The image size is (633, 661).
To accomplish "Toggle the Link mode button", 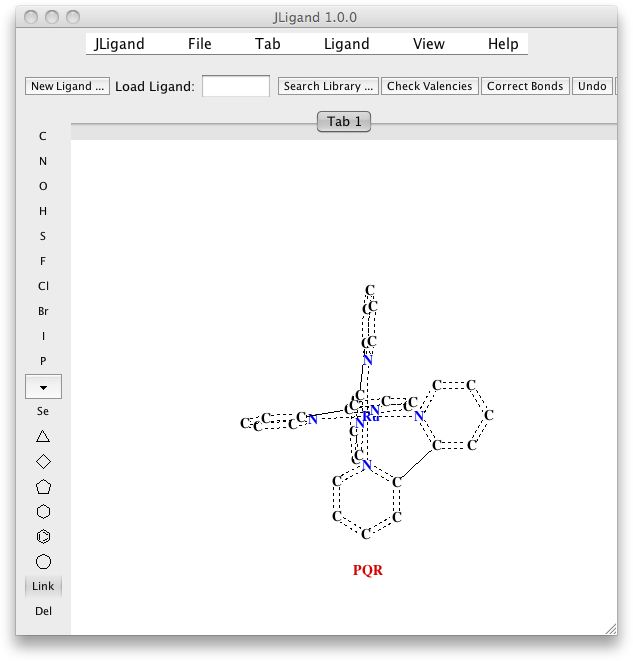I will click(43, 586).
